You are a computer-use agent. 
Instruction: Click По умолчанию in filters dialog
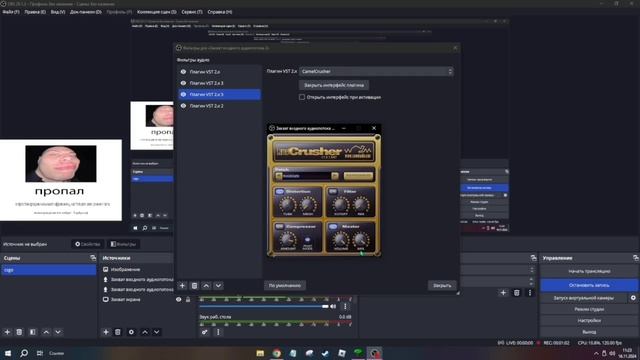[285, 286]
